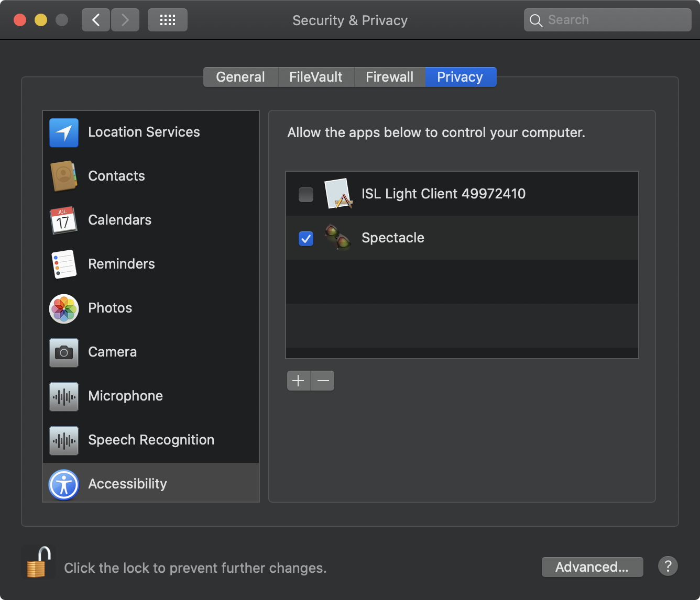The image size is (700, 600).
Task: Select the Camera category icon
Action: point(64,352)
